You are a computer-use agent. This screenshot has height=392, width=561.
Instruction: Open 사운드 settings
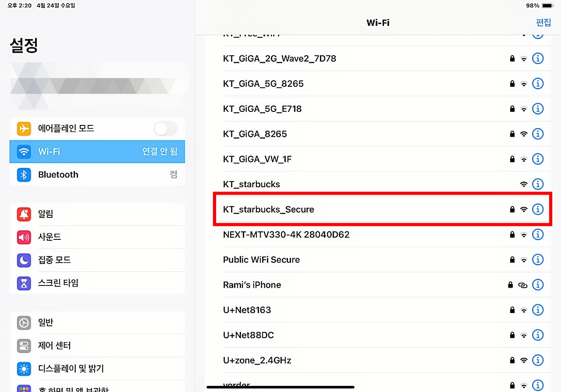97,237
